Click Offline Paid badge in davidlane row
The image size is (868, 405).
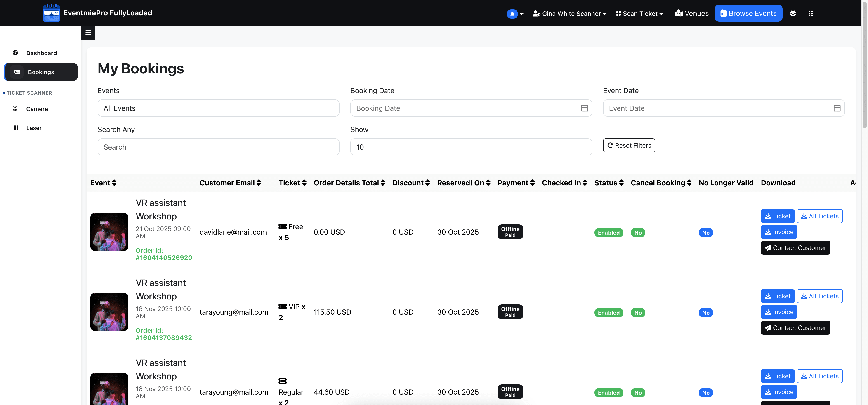(510, 232)
